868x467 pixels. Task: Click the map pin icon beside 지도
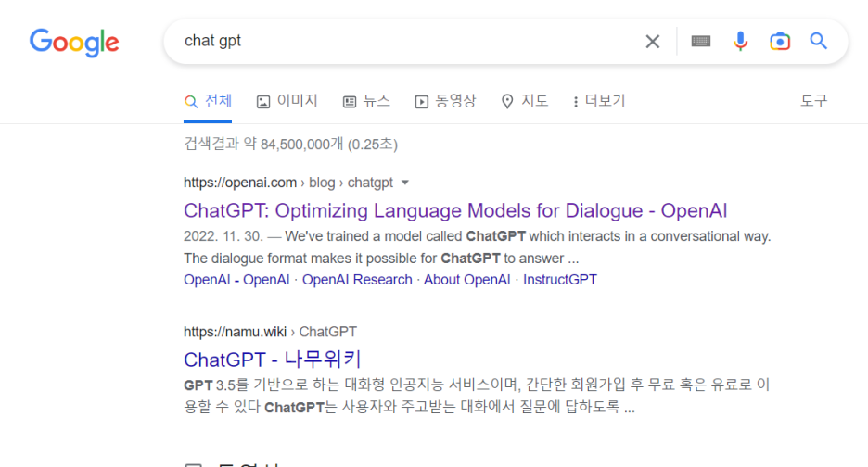507,102
